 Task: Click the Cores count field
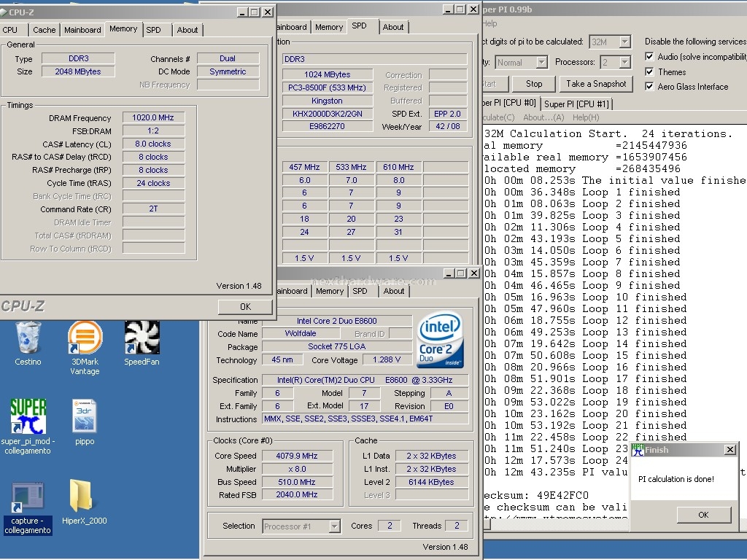tap(390, 526)
